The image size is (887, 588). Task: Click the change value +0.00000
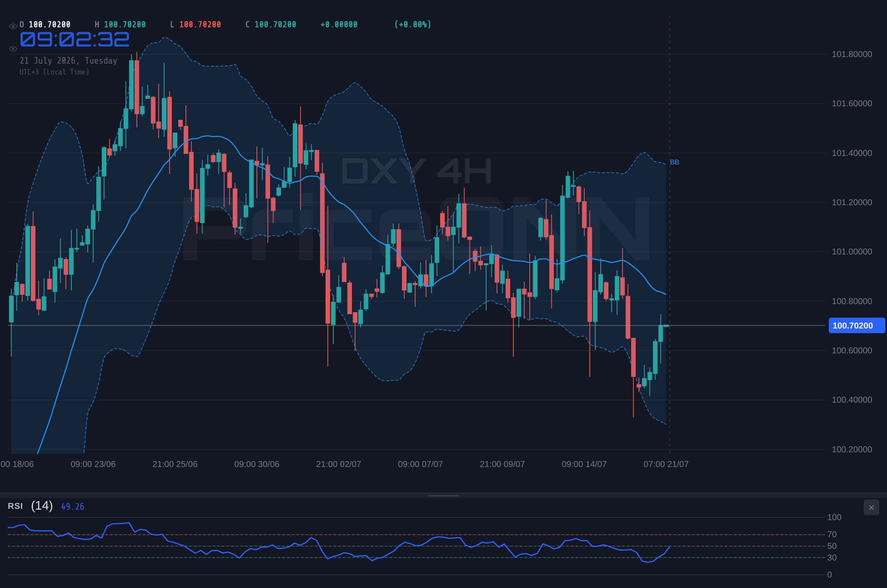pos(339,24)
